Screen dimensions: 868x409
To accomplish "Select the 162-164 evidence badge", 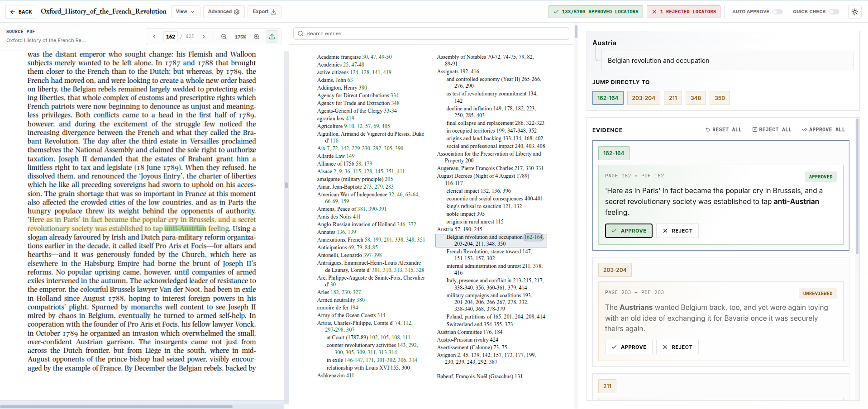I will coord(613,153).
